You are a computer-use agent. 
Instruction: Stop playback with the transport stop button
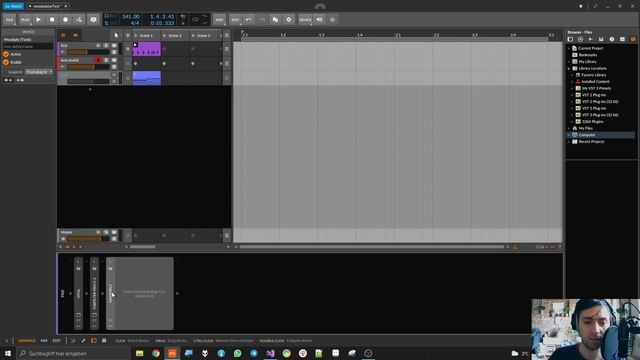tap(52, 20)
